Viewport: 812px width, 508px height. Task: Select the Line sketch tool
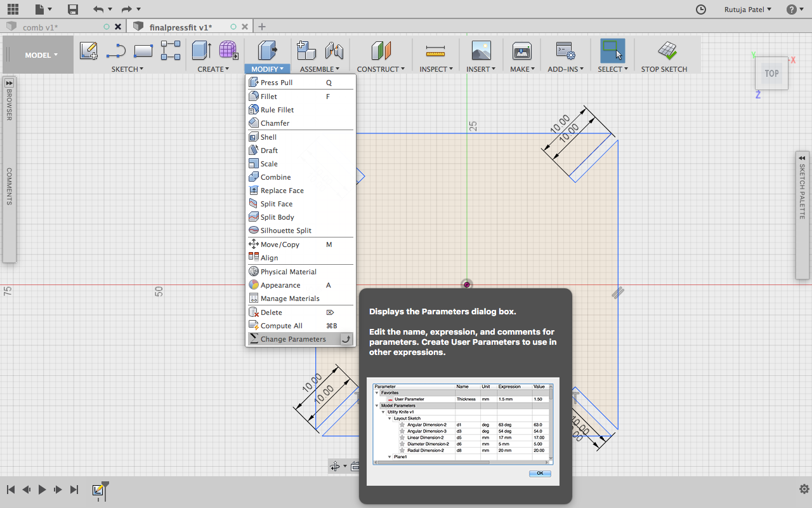[116, 51]
